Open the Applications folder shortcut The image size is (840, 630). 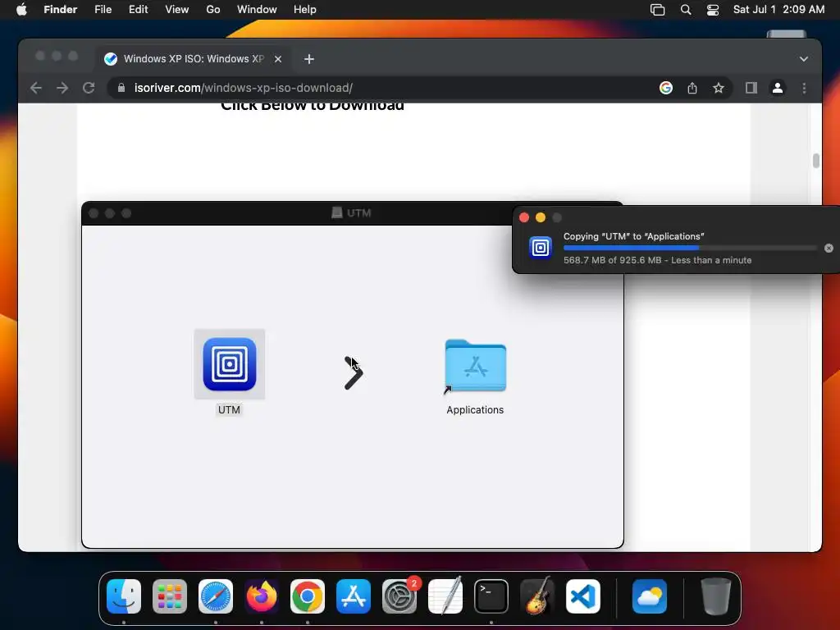point(475,367)
